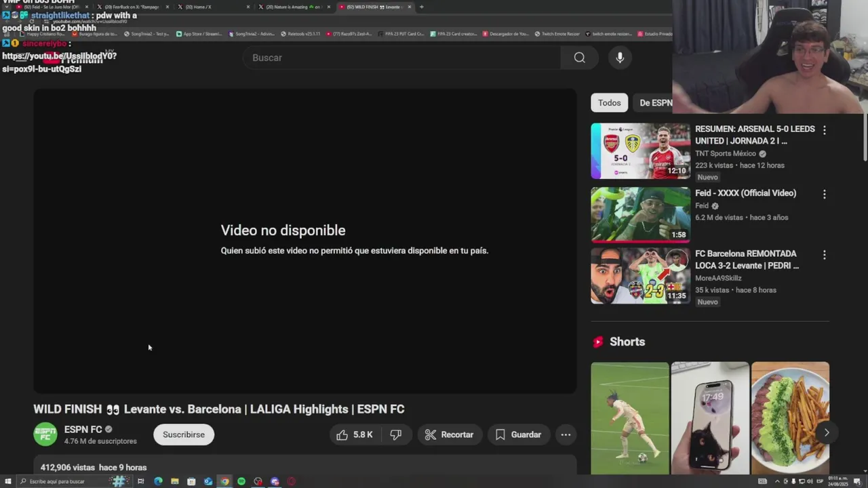The width and height of the screenshot is (868, 488).
Task: Select the Todos filter chip
Action: point(609,103)
